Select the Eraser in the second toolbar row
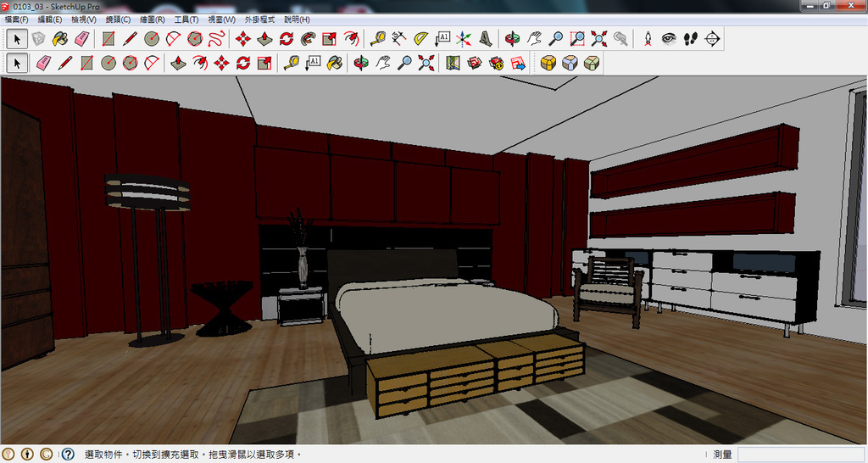The height and width of the screenshot is (463, 868). coord(44,63)
